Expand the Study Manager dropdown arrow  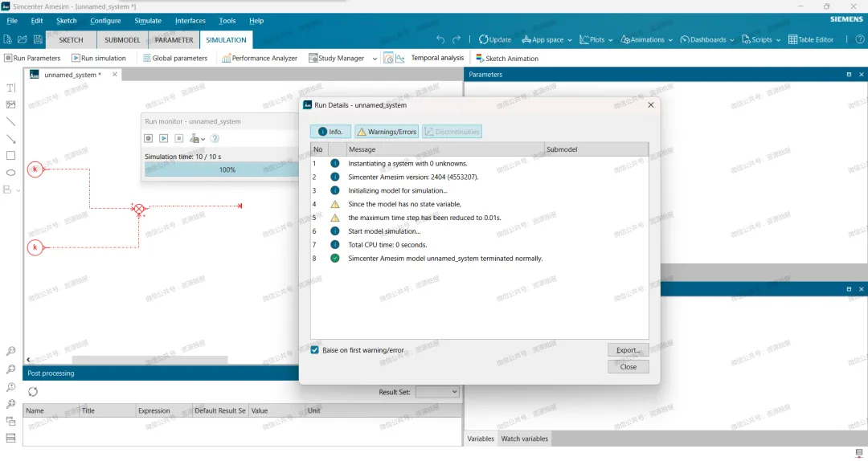coord(375,59)
